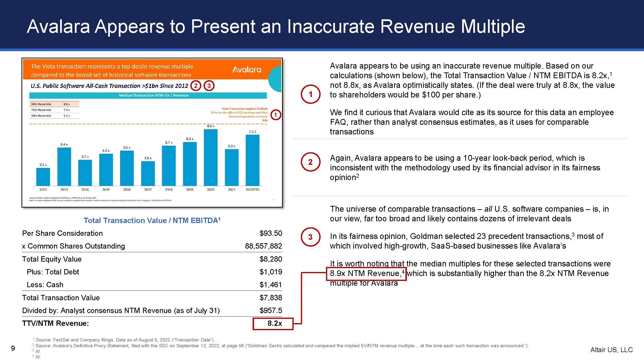Click small circled 3 beside chart subtitle

209,86
